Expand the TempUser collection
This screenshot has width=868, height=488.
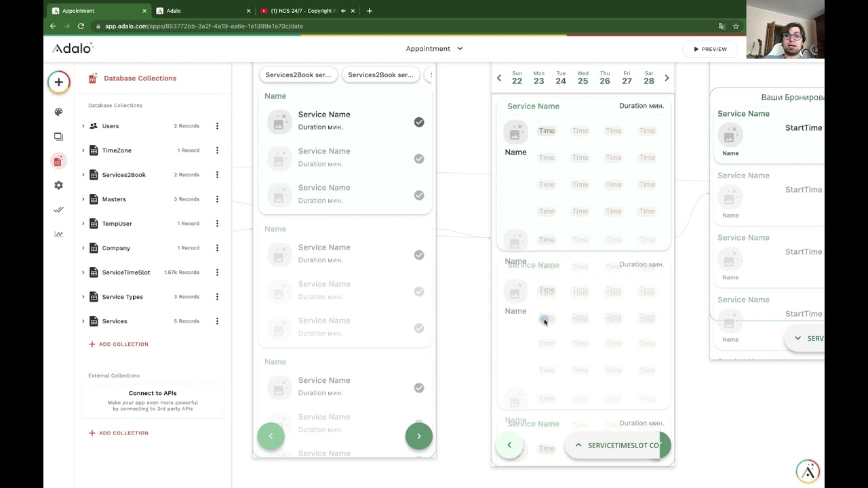pos(83,224)
